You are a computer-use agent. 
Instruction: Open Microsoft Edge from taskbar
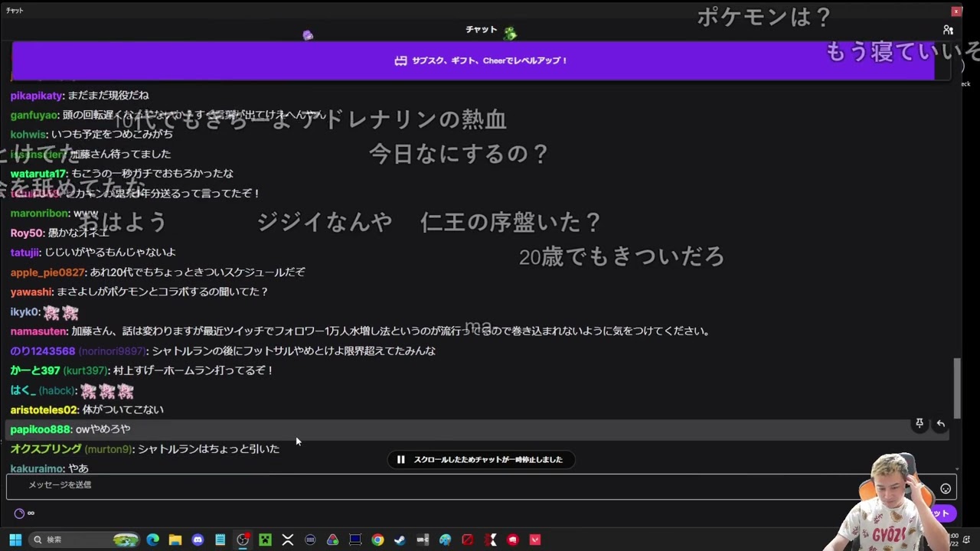pyautogui.click(x=152, y=540)
